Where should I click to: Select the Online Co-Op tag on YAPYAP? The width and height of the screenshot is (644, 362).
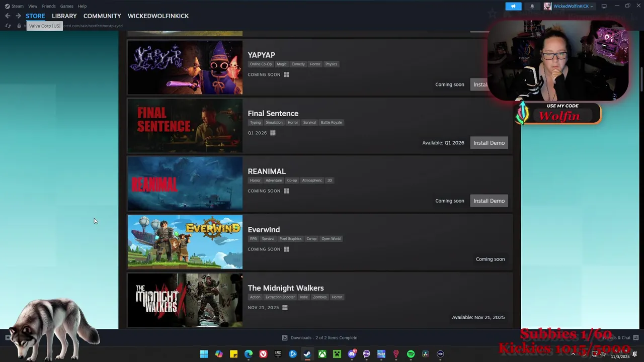[x=261, y=64]
